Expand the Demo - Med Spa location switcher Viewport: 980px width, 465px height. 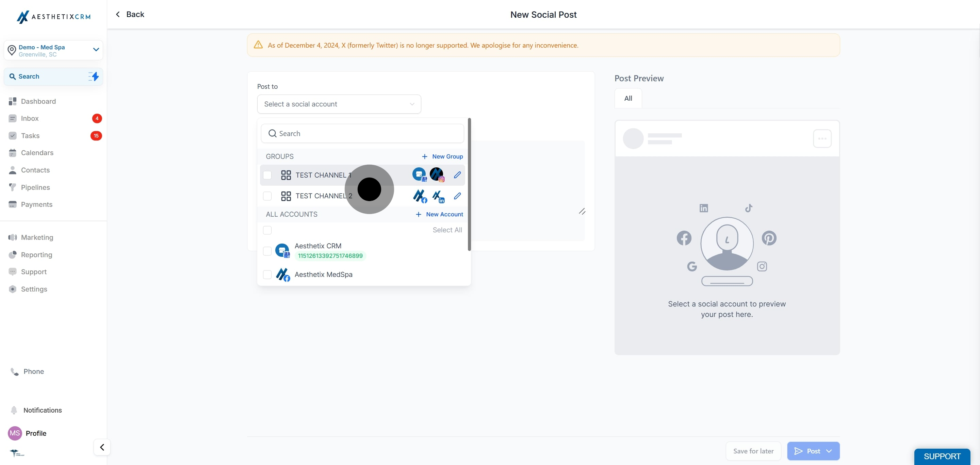click(x=96, y=50)
